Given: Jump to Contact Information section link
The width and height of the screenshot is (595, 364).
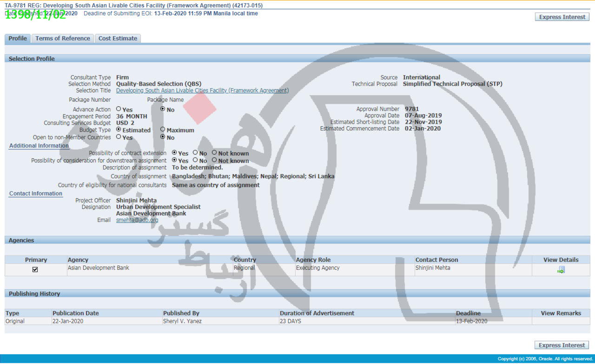Looking at the screenshot, I should [36, 194].
